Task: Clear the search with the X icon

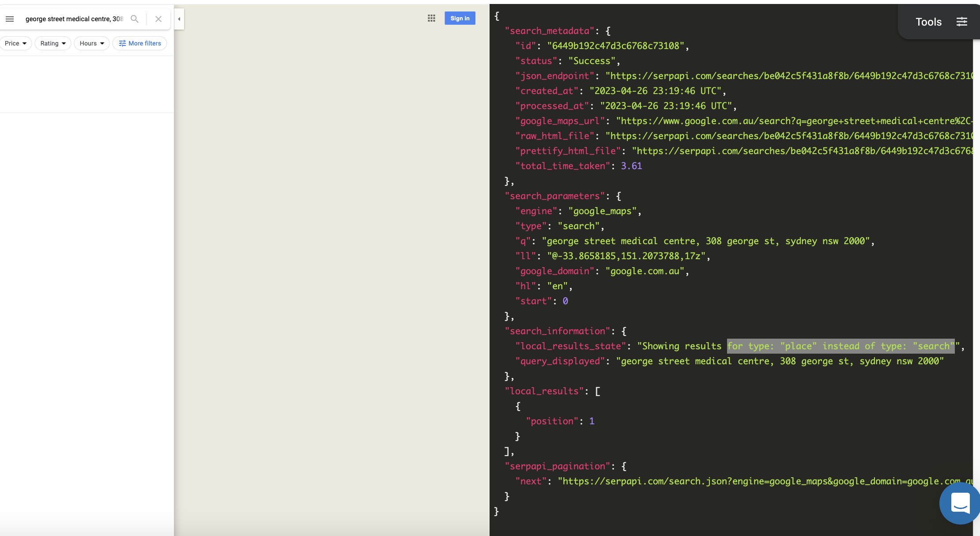Action: [x=158, y=19]
